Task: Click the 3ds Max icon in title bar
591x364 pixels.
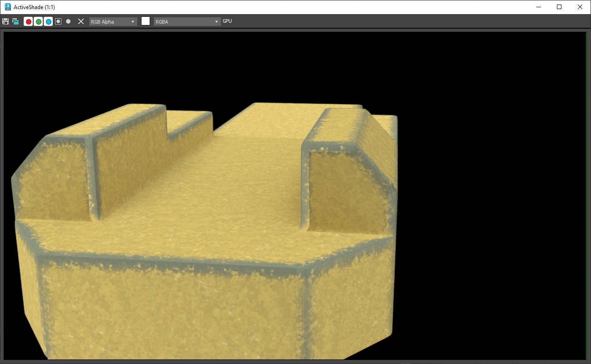Action: pyautogui.click(x=8, y=7)
